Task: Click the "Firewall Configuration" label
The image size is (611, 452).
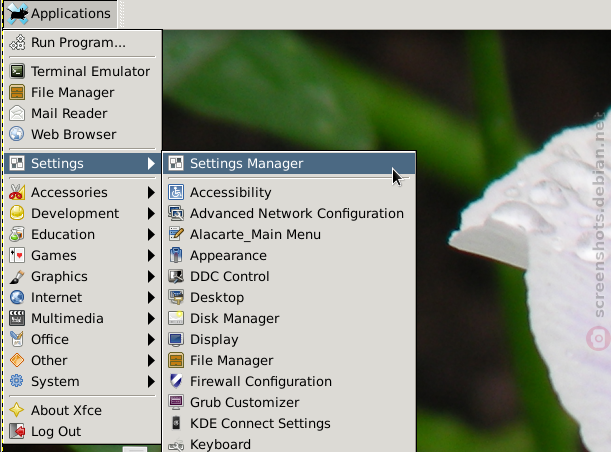Action: pos(261,381)
